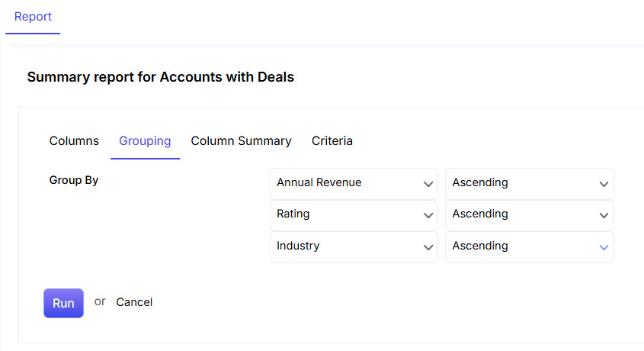Click the chevron arrow beside Rating field

[428, 215]
